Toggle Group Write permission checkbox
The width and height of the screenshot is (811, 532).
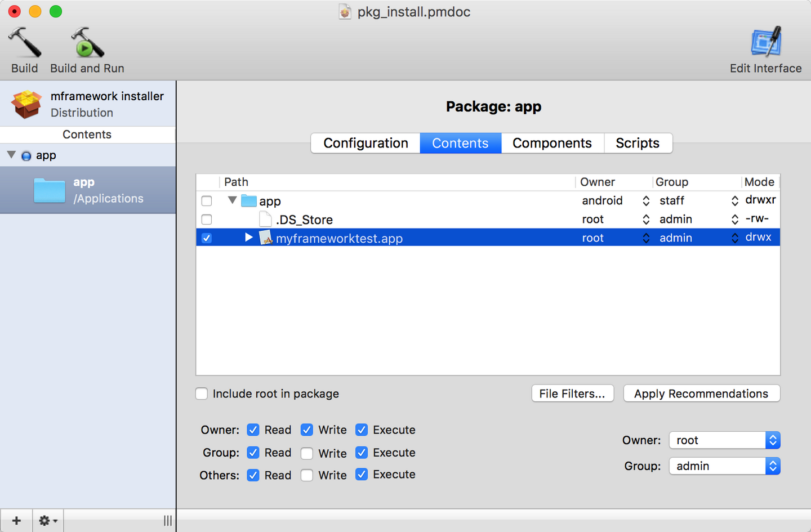point(307,453)
